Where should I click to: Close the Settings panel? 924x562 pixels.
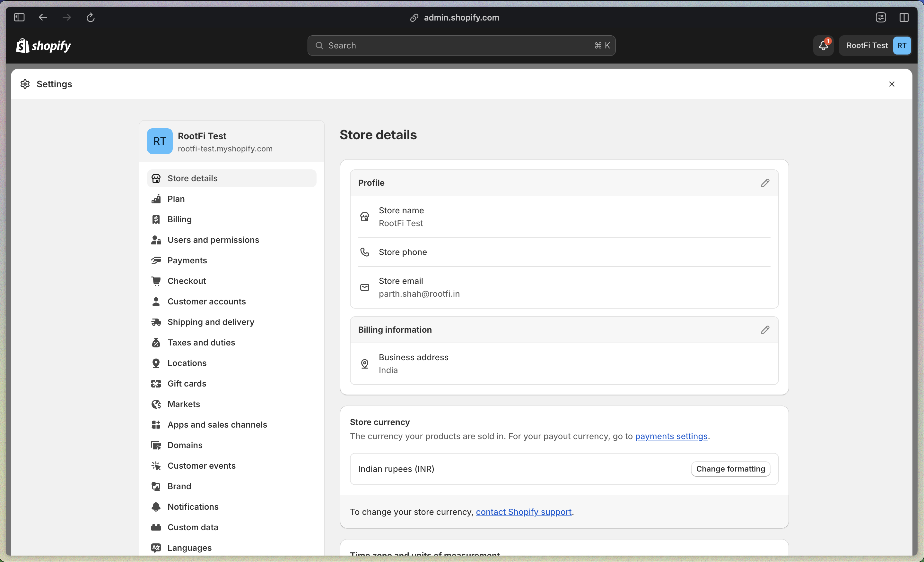(892, 84)
